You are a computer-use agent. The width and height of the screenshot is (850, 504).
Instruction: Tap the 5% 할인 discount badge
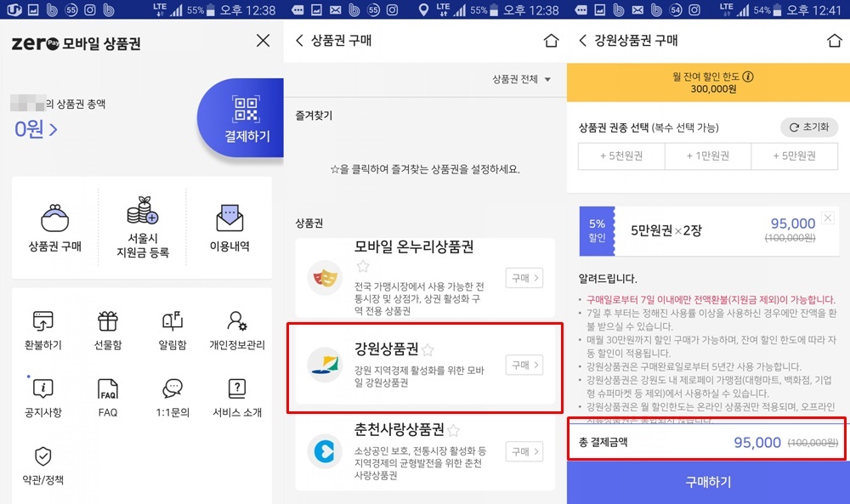pos(597,231)
